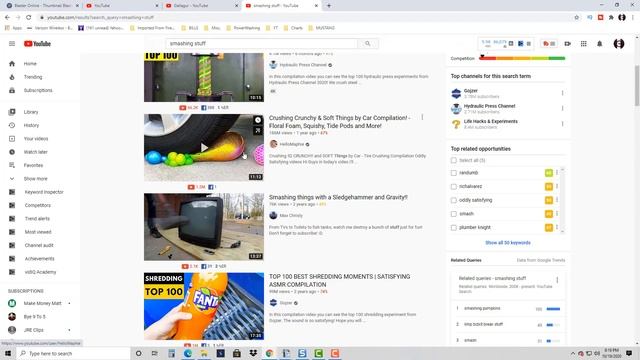Tick the 'plumber knight' keyword checkbox

pos(453,228)
